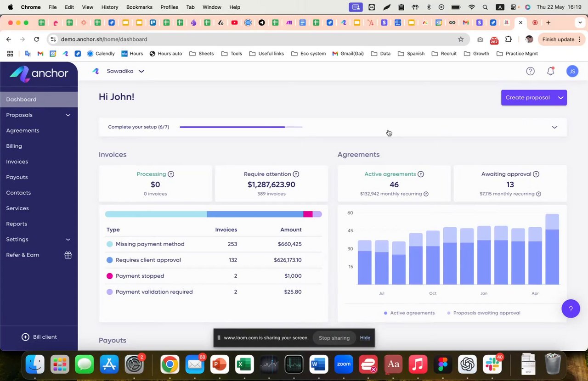Click the gift icon next to Refer & Earn
The width and height of the screenshot is (588, 381).
68,255
